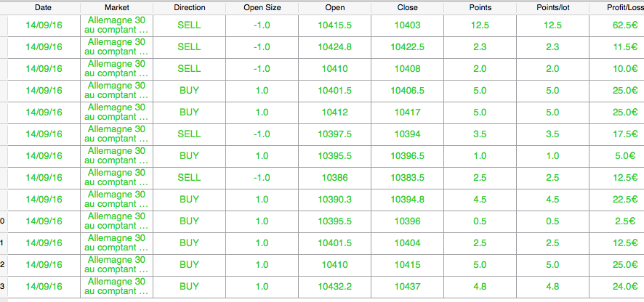
Task: Sort table by Date column header
Action: (44, 8)
